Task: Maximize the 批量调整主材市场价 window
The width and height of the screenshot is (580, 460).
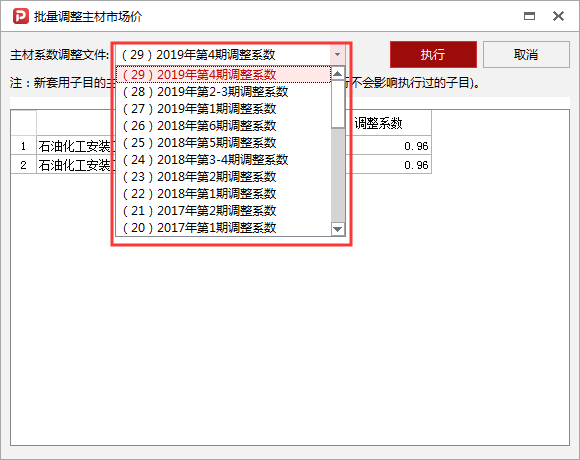Action: point(529,16)
